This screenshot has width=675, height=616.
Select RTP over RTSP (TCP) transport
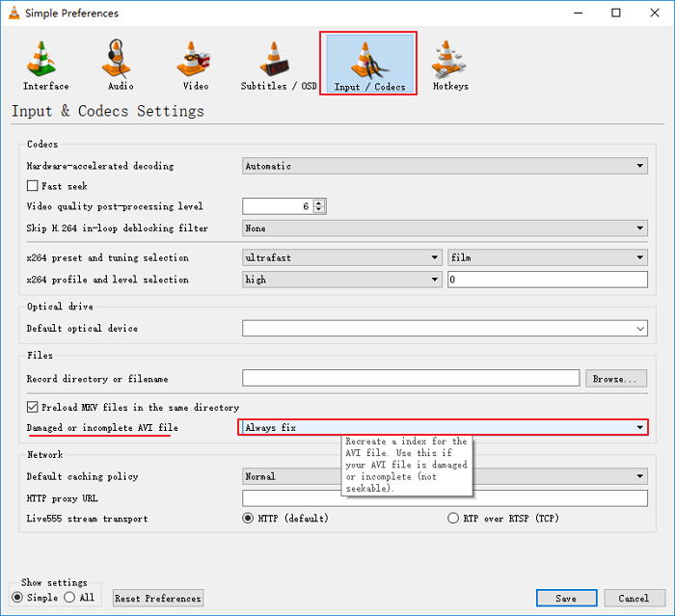tap(453, 518)
